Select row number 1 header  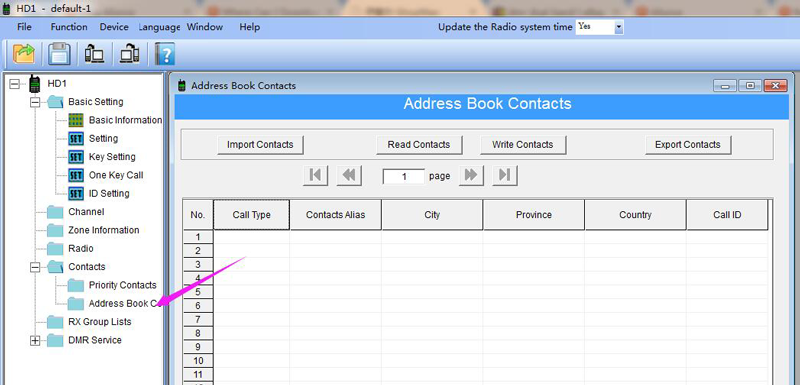(198, 237)
